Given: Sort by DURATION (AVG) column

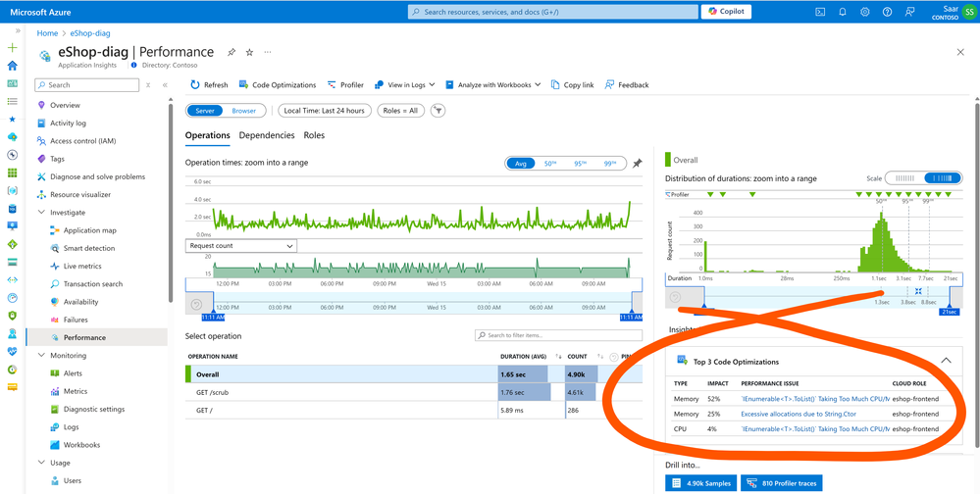Looking at the screenshot, I should pyautogui.click(x=523, y=357).
